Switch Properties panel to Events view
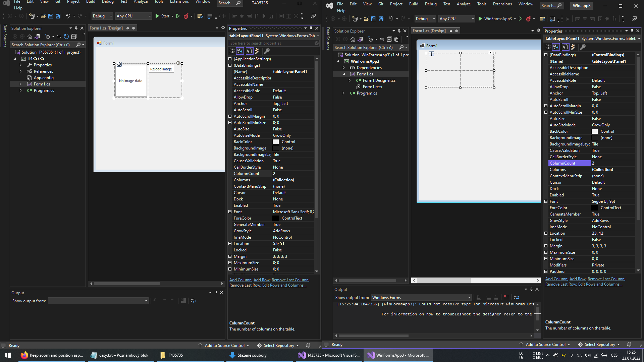 574,47
